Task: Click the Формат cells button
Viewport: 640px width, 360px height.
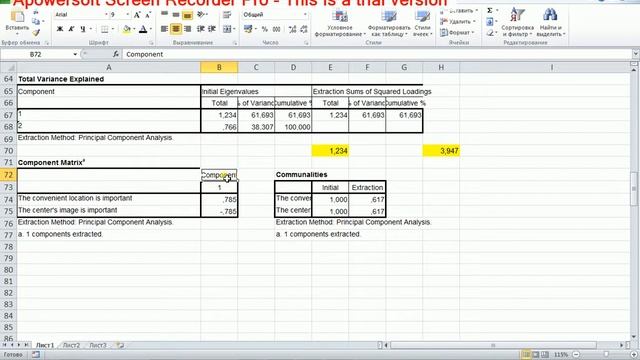Action: [x=457, y=33]
